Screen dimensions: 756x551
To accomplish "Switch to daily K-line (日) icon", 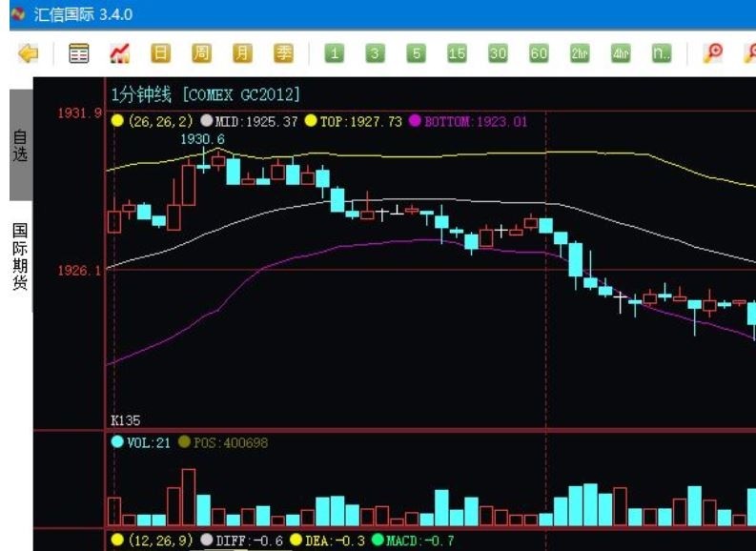I will click(x=160, y=53).
